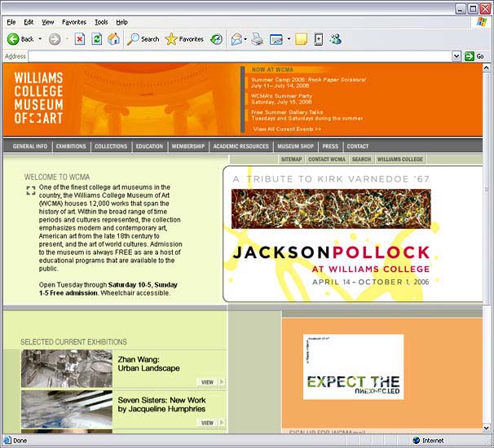Image resolution: width=494 pixels, height=448 pixels.
Task: Open the Sitemap link
Action: click(291, 160)
